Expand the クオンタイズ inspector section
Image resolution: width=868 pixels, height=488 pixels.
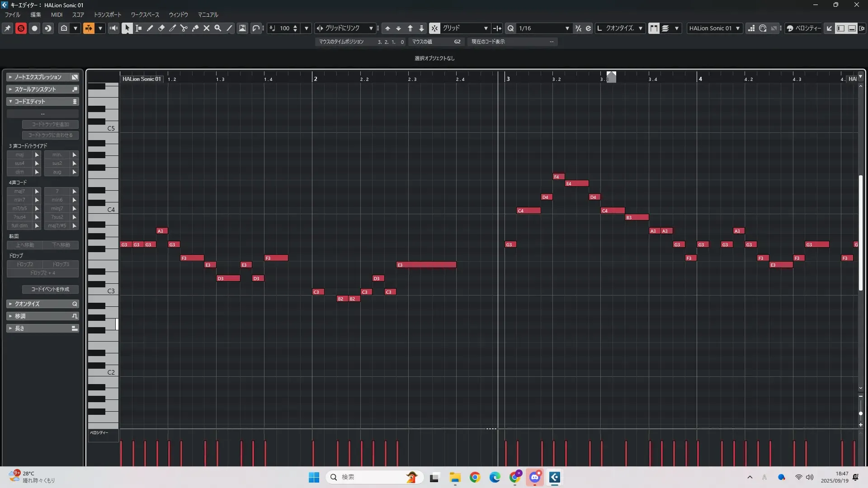[42, 304]
